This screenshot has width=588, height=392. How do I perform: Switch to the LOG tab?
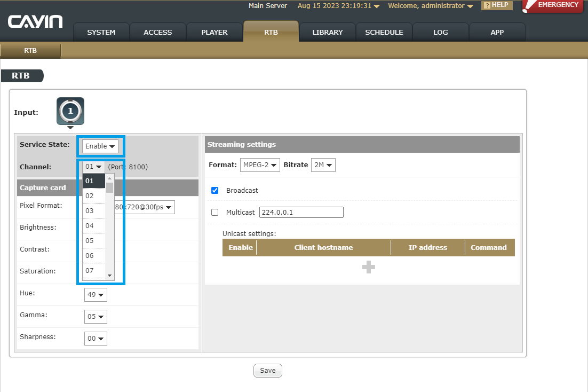tap(441, 32)
